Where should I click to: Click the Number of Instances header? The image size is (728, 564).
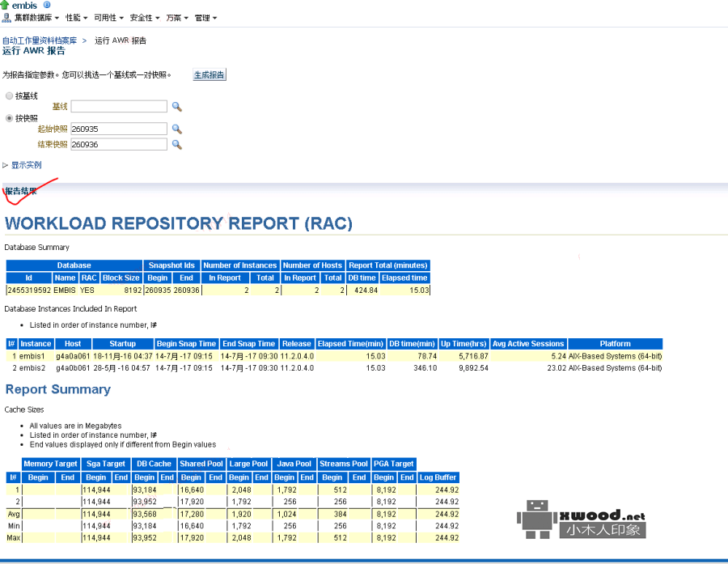point(240,265)
